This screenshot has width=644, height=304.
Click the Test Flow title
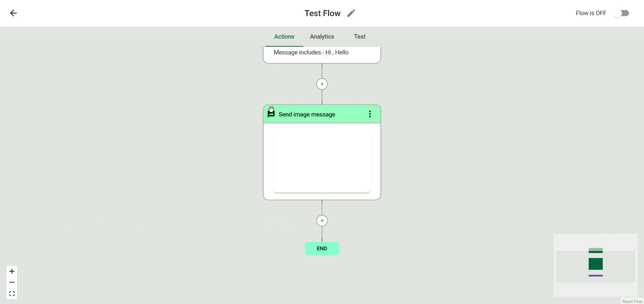(x=322, y=13)
